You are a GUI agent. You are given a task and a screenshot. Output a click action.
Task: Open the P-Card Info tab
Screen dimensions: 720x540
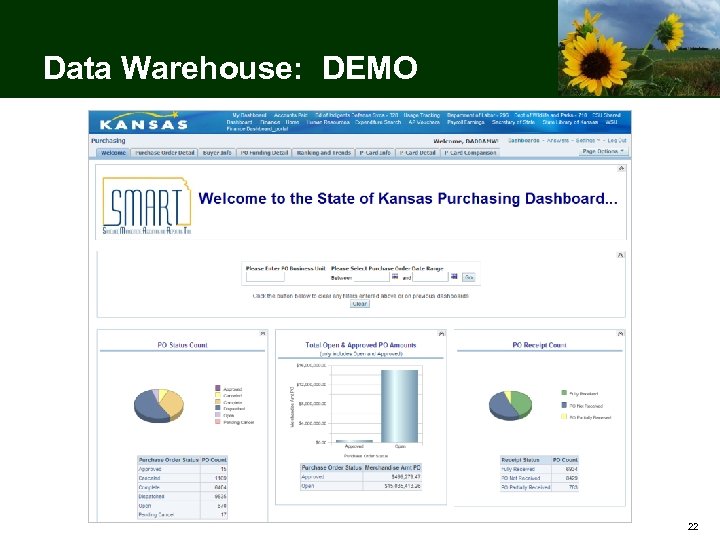point(375,153)
